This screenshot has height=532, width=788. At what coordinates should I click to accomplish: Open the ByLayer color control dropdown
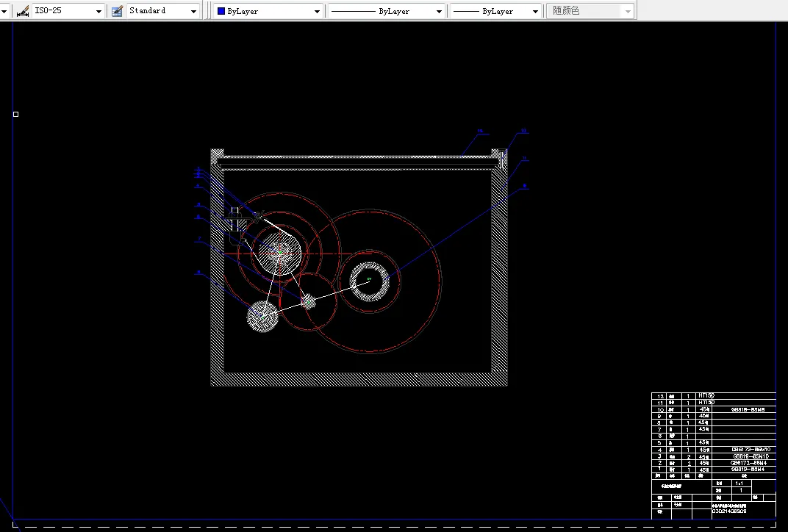pos(268,11)
